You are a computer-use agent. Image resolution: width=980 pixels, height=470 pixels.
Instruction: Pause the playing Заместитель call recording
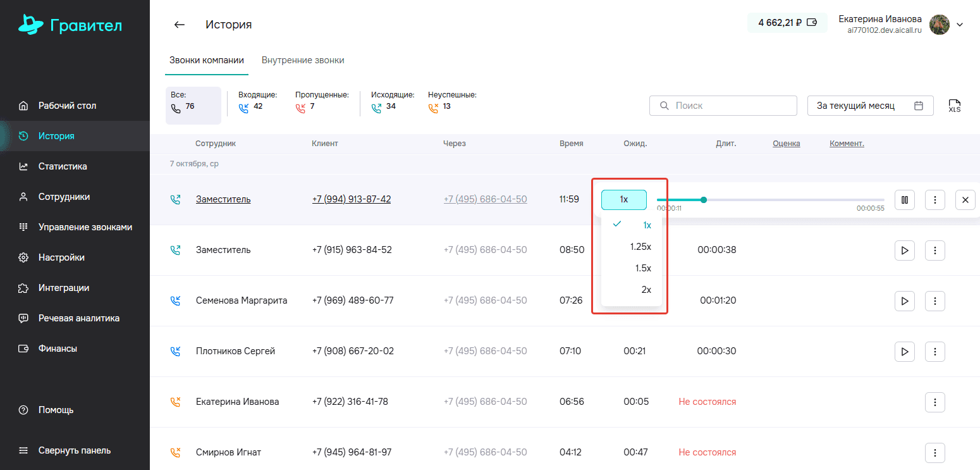[x=905, y=200]
